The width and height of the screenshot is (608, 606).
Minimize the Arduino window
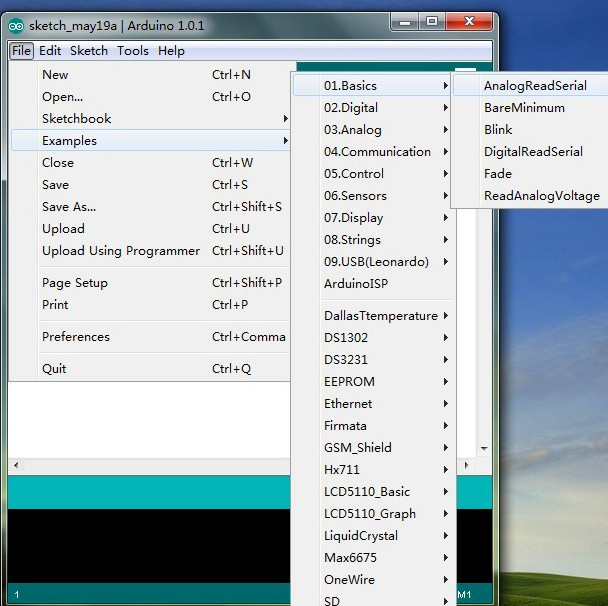[x=405, y=21]
